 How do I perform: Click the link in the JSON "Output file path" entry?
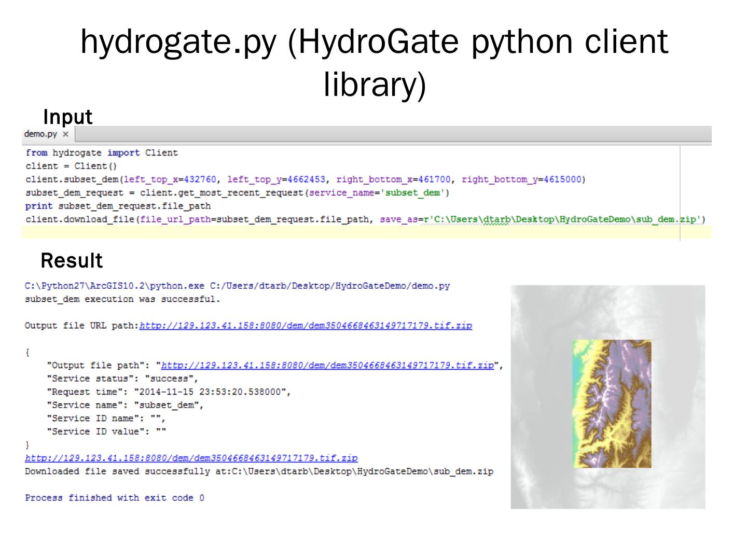point(327,366)
